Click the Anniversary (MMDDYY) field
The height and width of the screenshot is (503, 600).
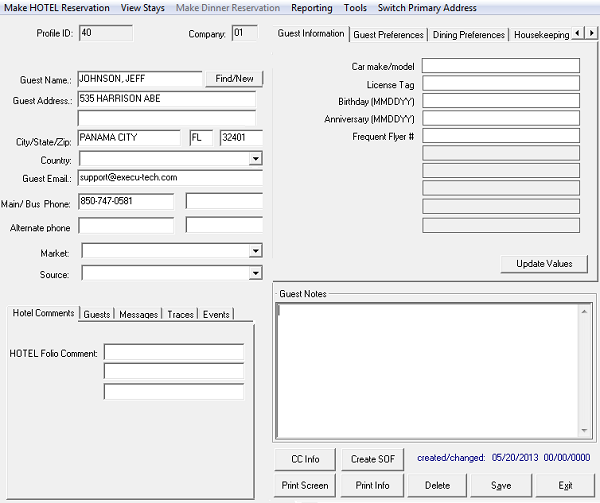501,118
